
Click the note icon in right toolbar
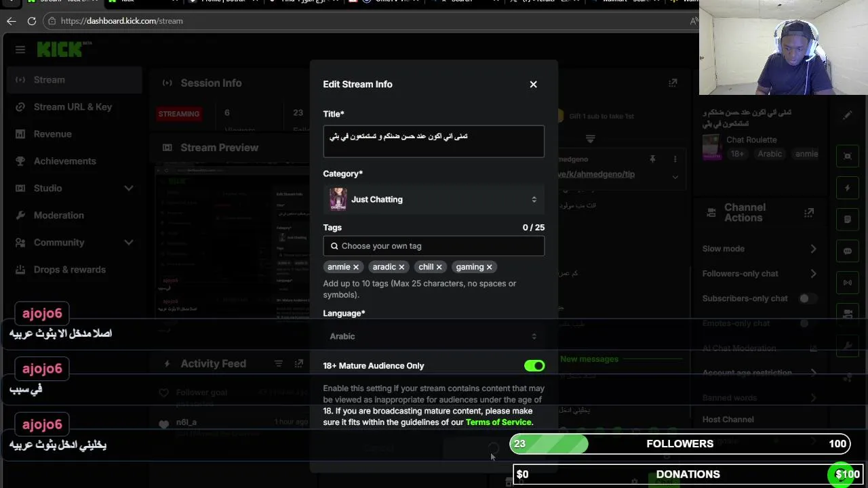[848, 220]
